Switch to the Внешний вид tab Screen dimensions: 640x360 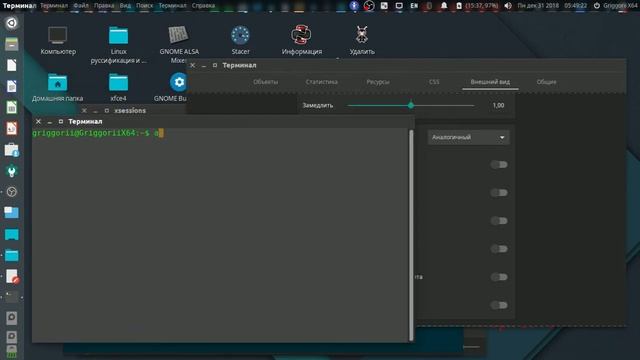(490, 82)
